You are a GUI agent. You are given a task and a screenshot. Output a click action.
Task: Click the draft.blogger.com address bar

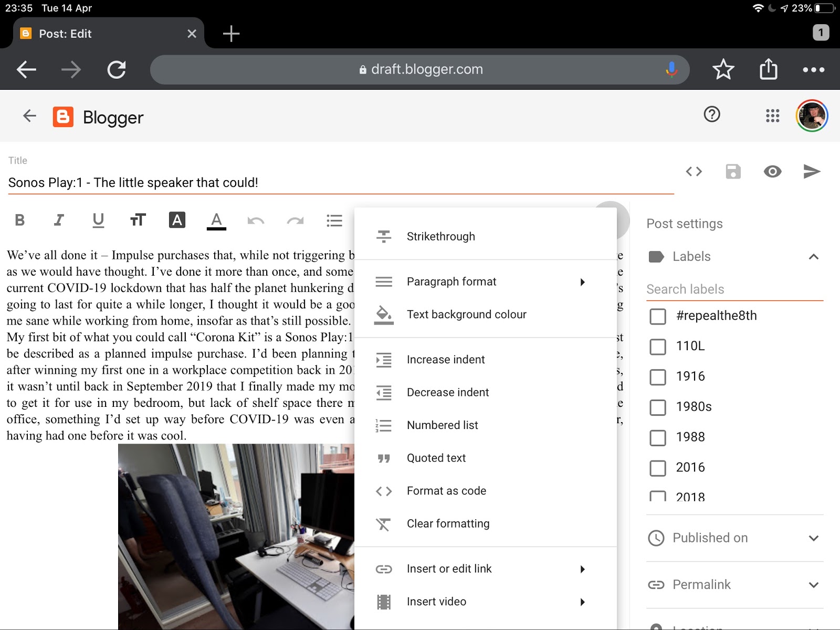point(420,69)
